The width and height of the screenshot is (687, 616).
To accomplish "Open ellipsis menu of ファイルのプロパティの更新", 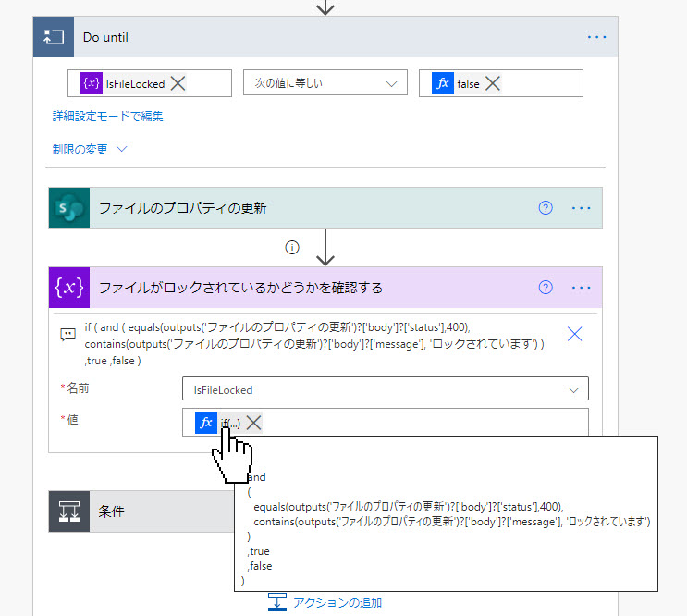I will tap(581, 208).
